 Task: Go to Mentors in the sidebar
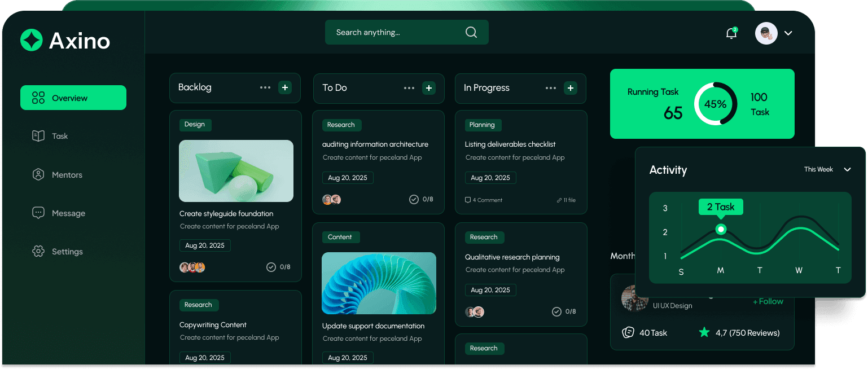point(67,175)
